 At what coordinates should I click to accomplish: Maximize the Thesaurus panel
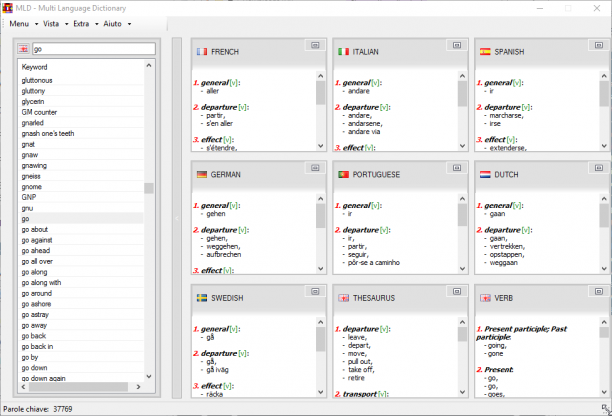tap(457, 291)
